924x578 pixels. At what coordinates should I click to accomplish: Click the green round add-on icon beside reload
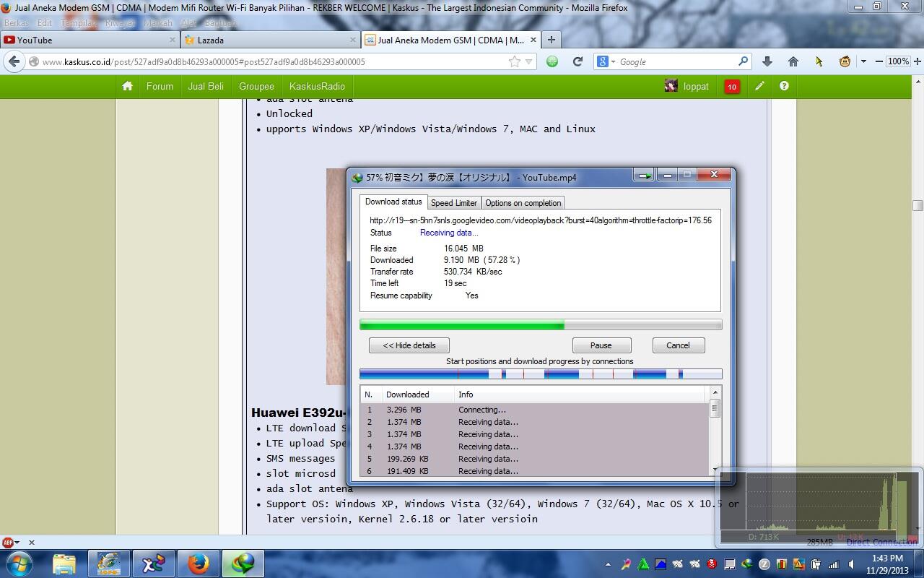click(552, 61)
